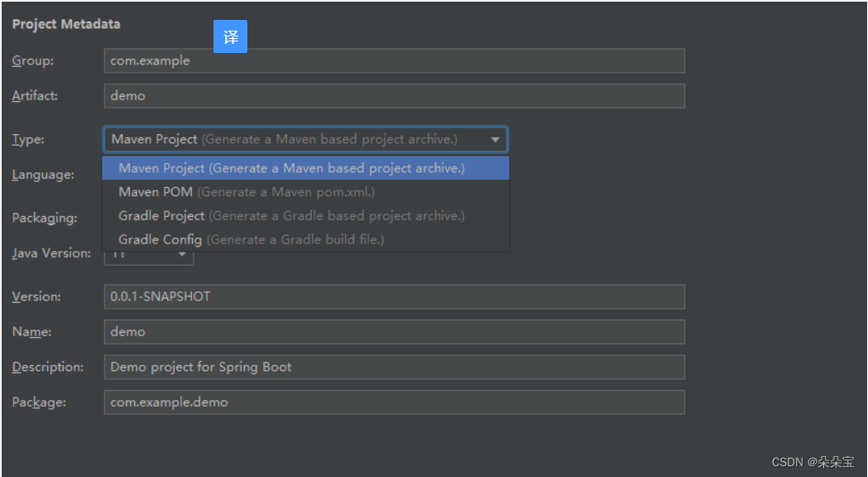Image resolution: width=868 pixels, height=477 pixels.
Task: Click the 译 translate icon
Action: pos(230,36)
